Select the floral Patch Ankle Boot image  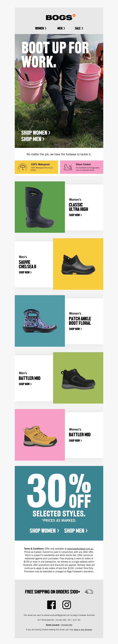[40, 321]
